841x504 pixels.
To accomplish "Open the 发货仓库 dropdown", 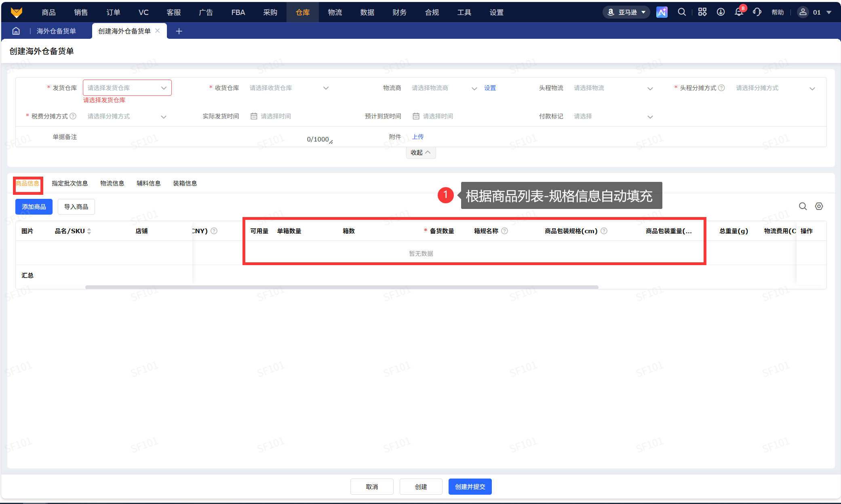I will (x=127, y=88).
